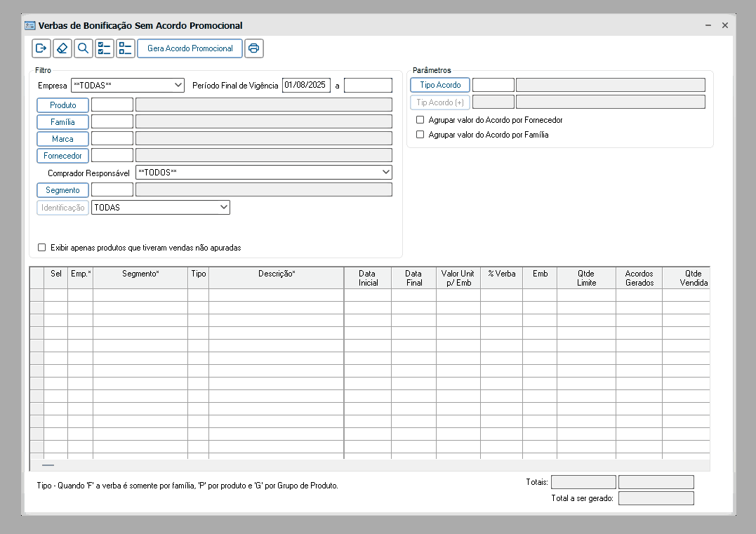Viewport: 756px width, 534px height.
Task: Close the Verbas de Bonificação window
Action: (x=724, y=25)
